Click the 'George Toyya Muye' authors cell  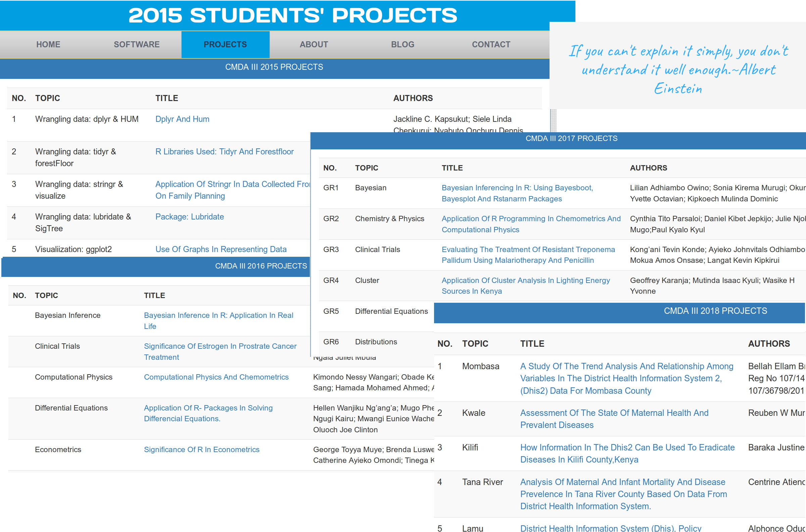[374, 455]
